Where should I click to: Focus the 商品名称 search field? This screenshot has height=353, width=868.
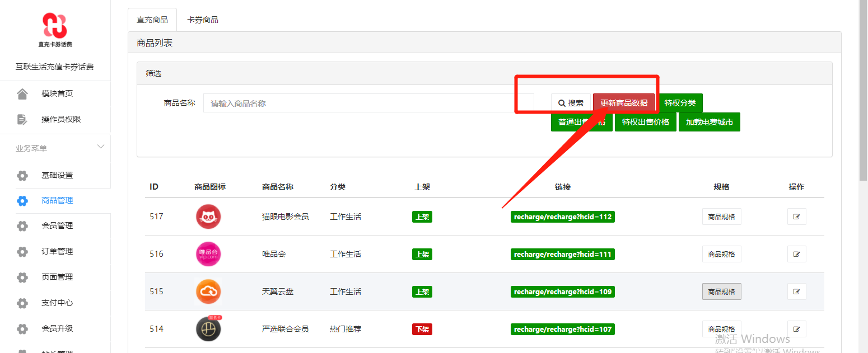point(368,103)
